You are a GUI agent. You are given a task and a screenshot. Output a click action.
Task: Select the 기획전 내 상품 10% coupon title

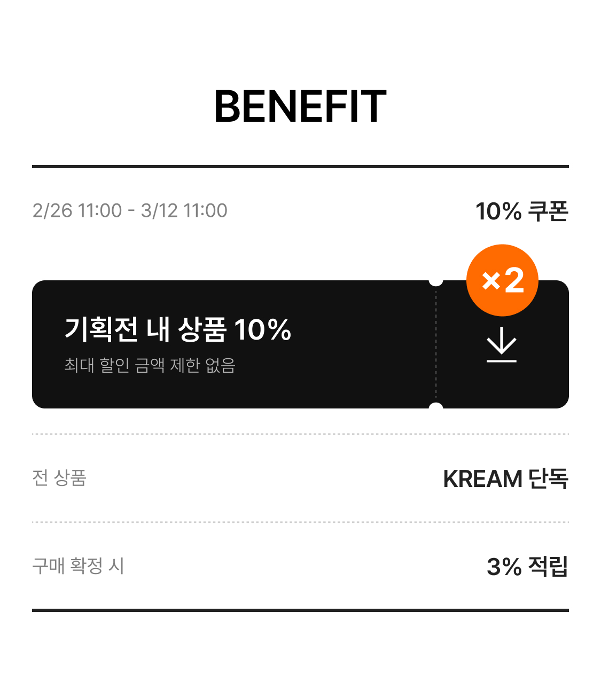pyautogui.click(x=177, y=329)
